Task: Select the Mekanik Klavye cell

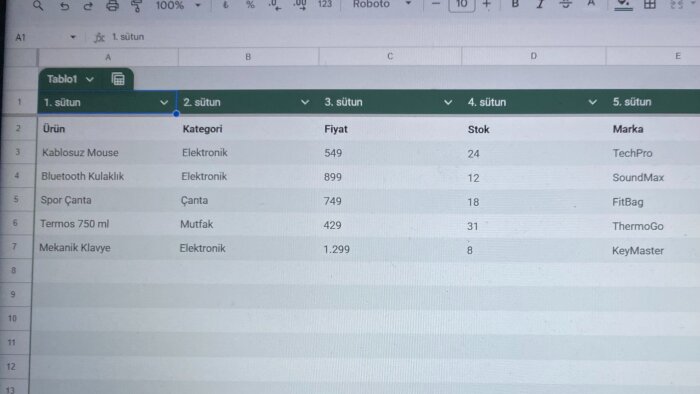Action: [103, 248]
